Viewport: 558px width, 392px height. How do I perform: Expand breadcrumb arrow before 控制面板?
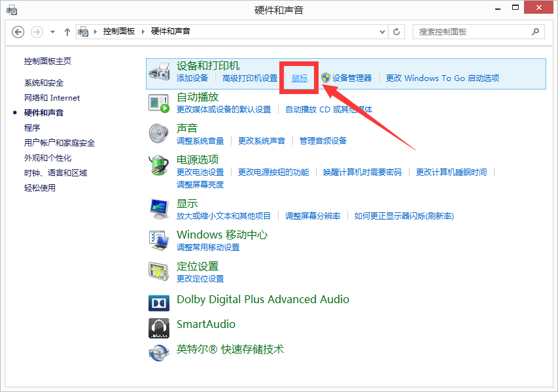click(x=96, y=32)
